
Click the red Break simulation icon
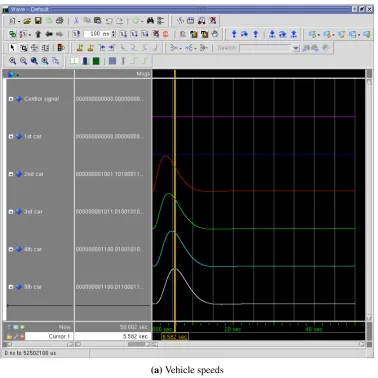click(166, 34)
